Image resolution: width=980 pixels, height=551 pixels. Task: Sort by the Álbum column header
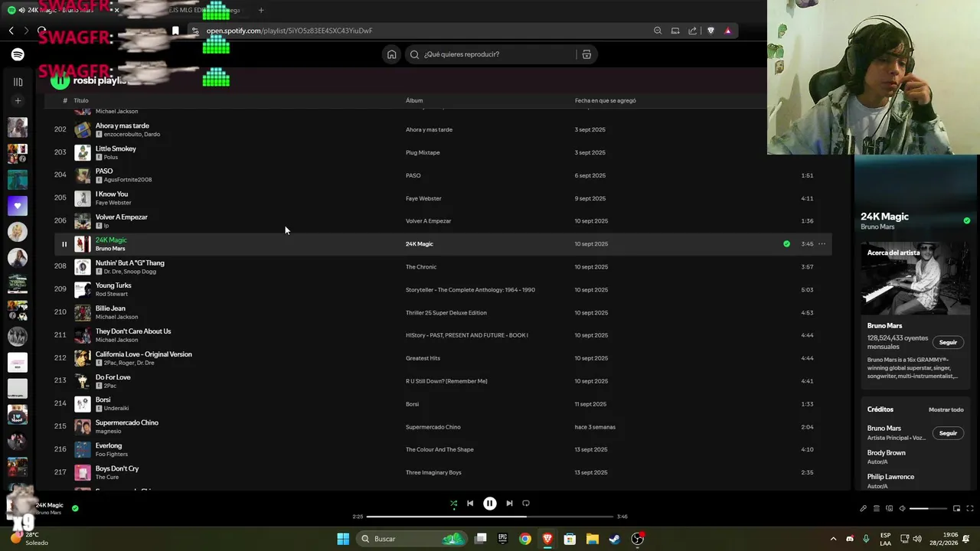[414, 100]
